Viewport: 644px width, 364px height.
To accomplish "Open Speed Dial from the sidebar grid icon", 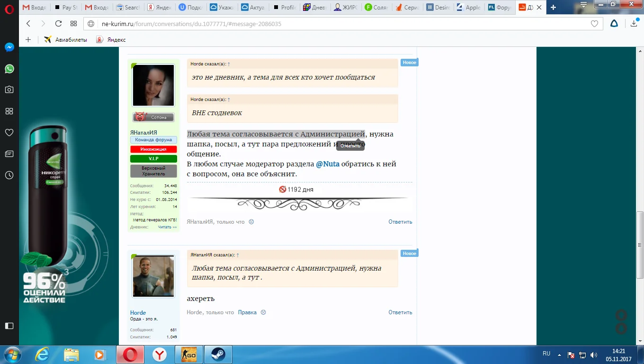I will (x=9, y=111).
